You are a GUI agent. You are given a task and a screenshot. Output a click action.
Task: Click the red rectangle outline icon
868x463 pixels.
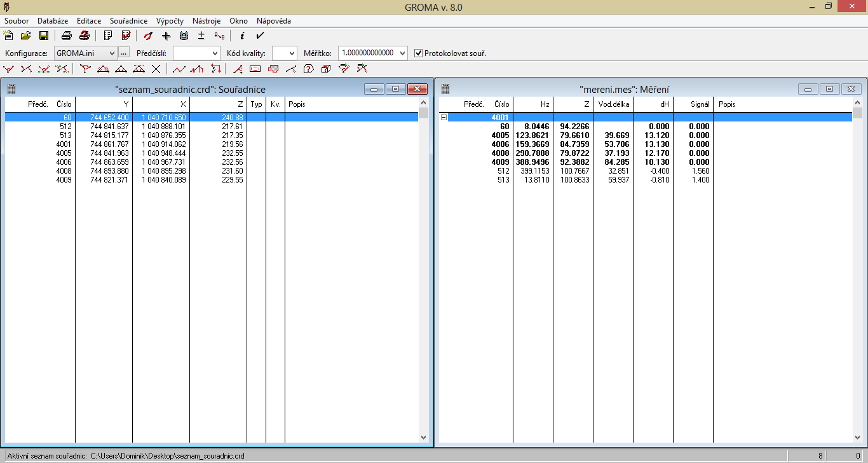tap(255, 69)
